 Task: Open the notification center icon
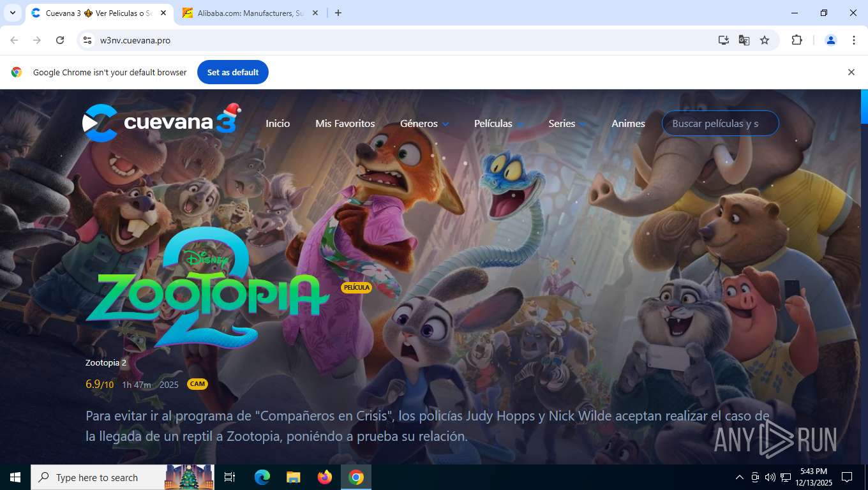click(x=847, y=477)
